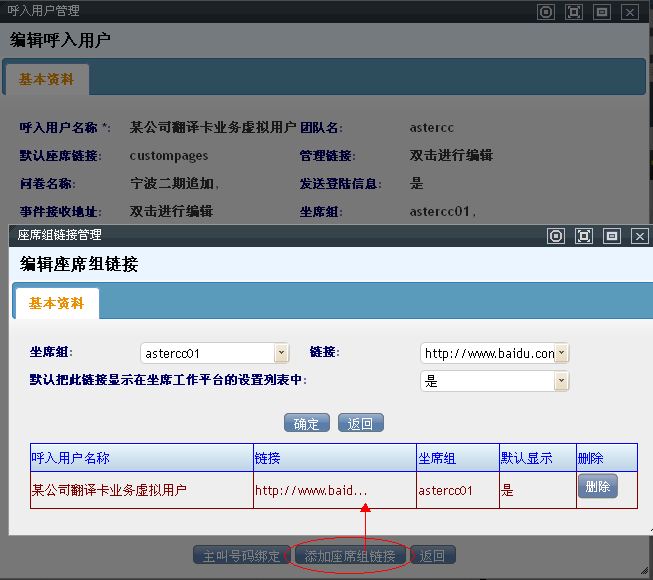Select 基本资料 tab in 编辑呼入用户
The image size is (653, 580).
coord(46,79)
